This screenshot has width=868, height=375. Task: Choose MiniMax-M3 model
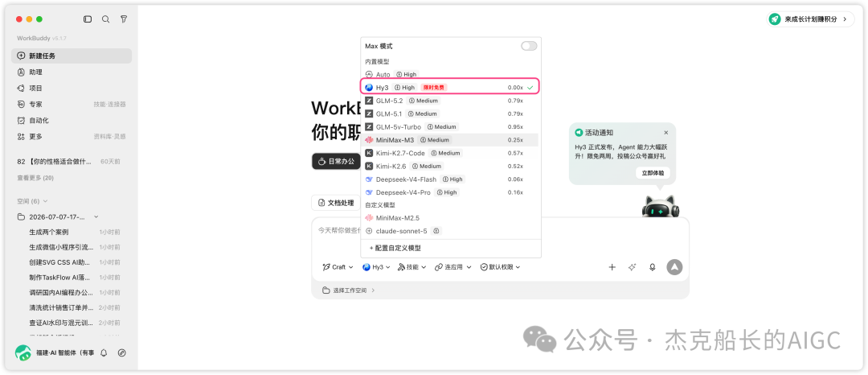(451, 139)
